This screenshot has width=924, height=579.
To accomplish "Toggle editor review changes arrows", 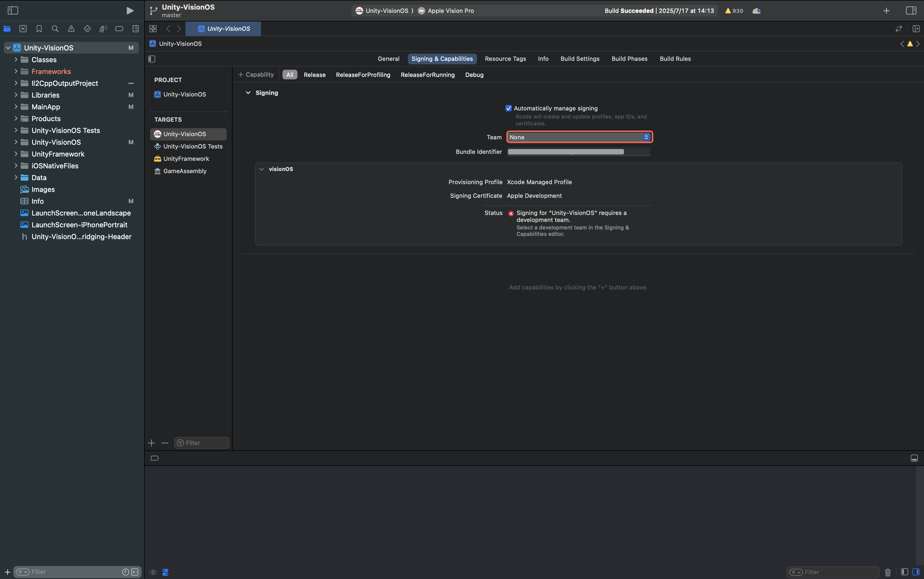I will (899, 29).
